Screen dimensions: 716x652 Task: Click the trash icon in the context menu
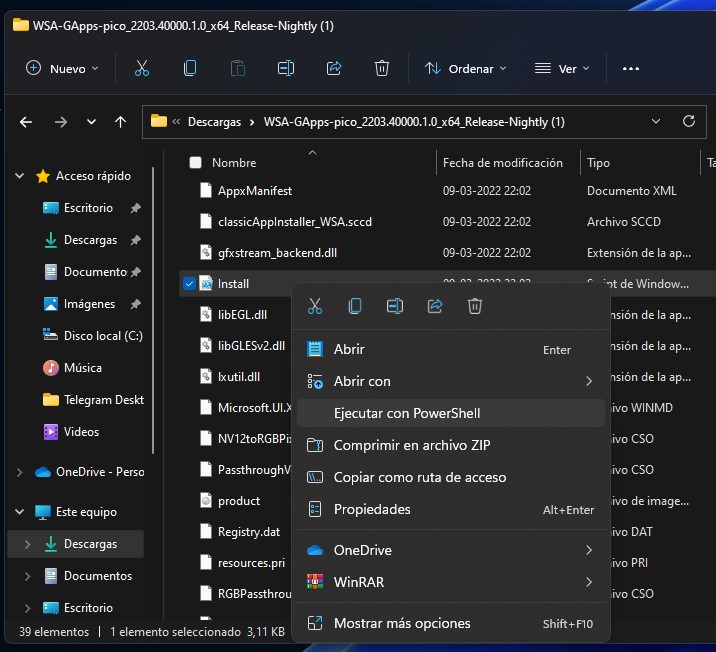point(475,306)
